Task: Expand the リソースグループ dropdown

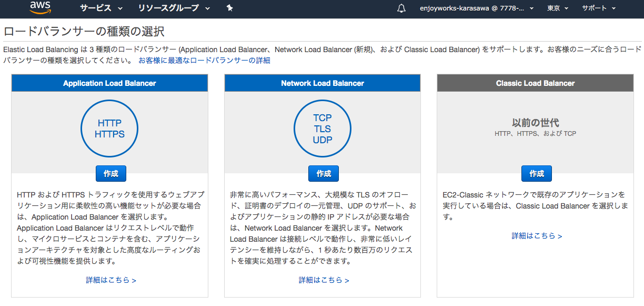Action: pyautogui.click(x=174, y=8)
